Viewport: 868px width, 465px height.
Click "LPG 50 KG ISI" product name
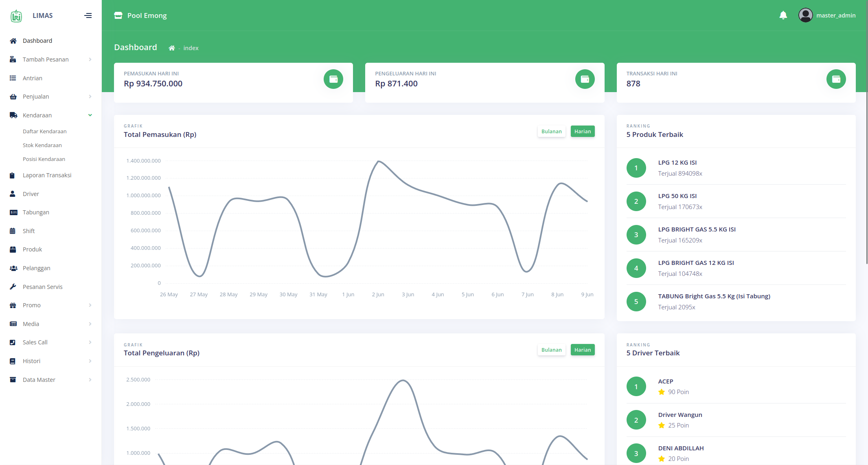(677, 196)
